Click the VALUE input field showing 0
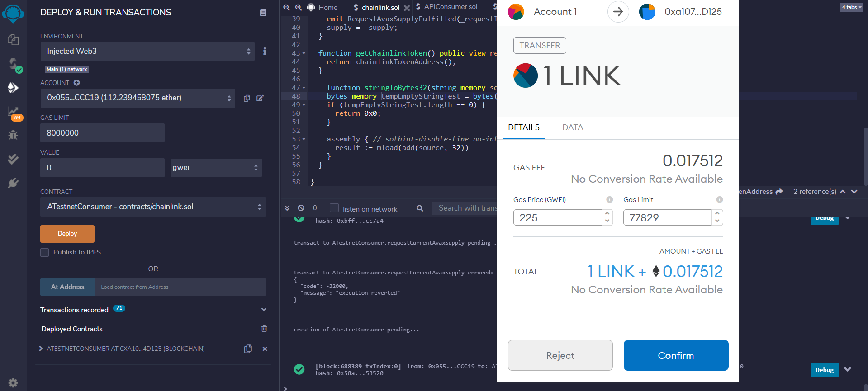 (x=102, y=168)
